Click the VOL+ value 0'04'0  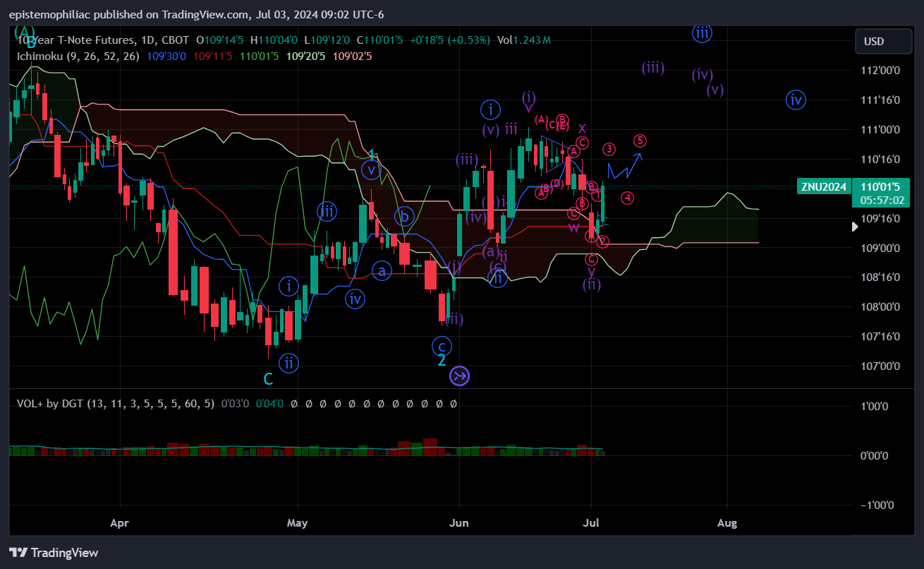coord(269,404)
